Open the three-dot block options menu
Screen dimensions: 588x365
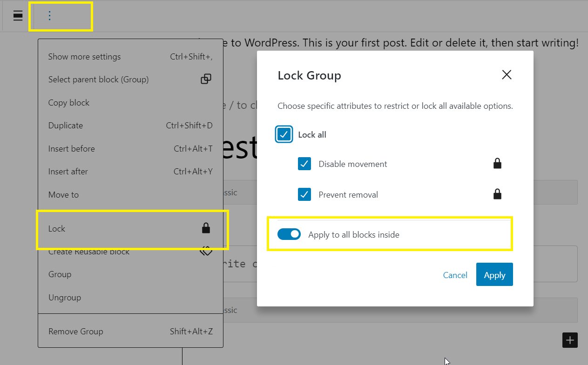coord(49,15)
